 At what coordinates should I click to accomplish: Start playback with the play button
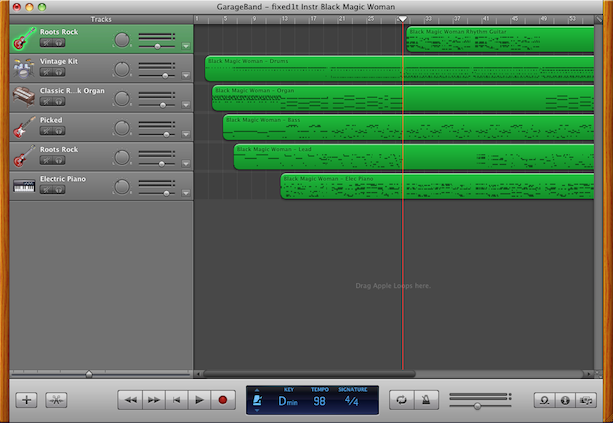[199, 400]
